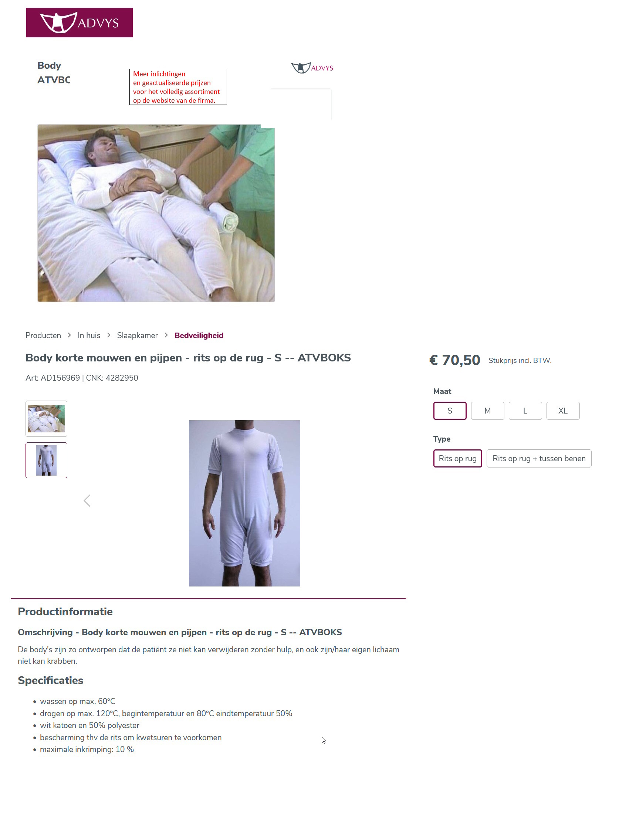Screen dimensions: 619x840
Task: Click chevron after In huis breadcrumb
Action: point(109,336)
